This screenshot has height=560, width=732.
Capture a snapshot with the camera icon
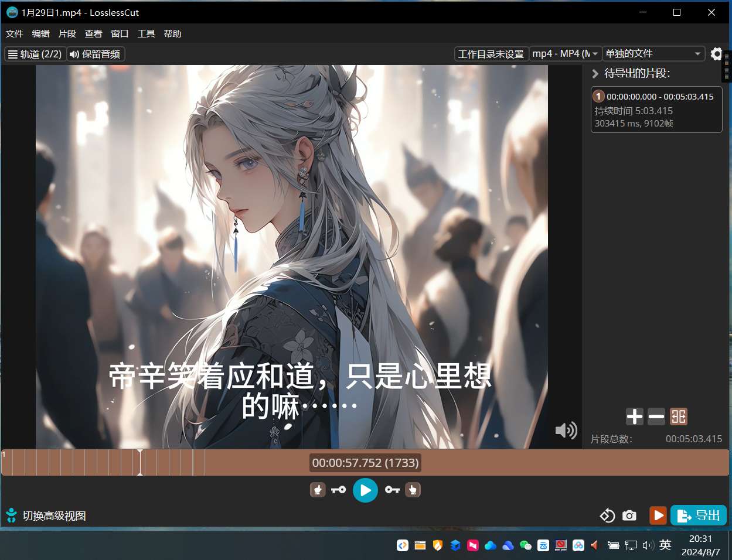[x=629, y=515]
